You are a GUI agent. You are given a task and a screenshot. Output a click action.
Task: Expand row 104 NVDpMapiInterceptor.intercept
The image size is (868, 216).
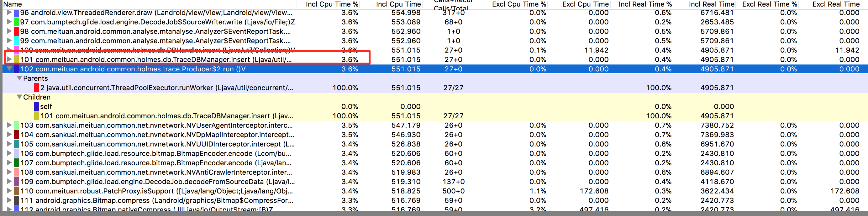pyautogui.click(x=9, y=135)
